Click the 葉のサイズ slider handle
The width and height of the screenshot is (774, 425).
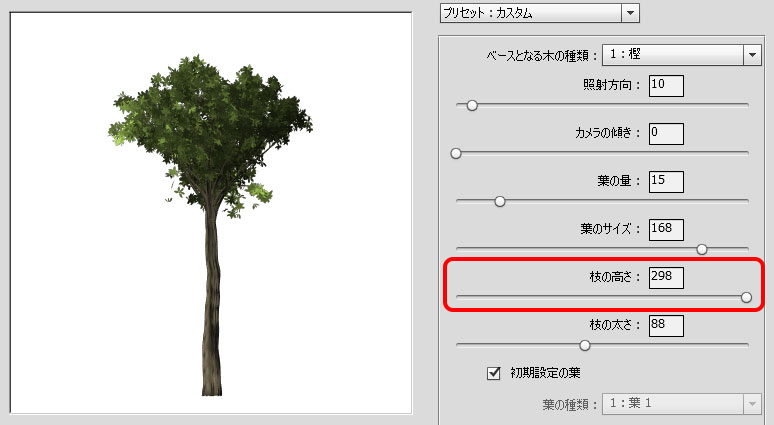point(702,249)
